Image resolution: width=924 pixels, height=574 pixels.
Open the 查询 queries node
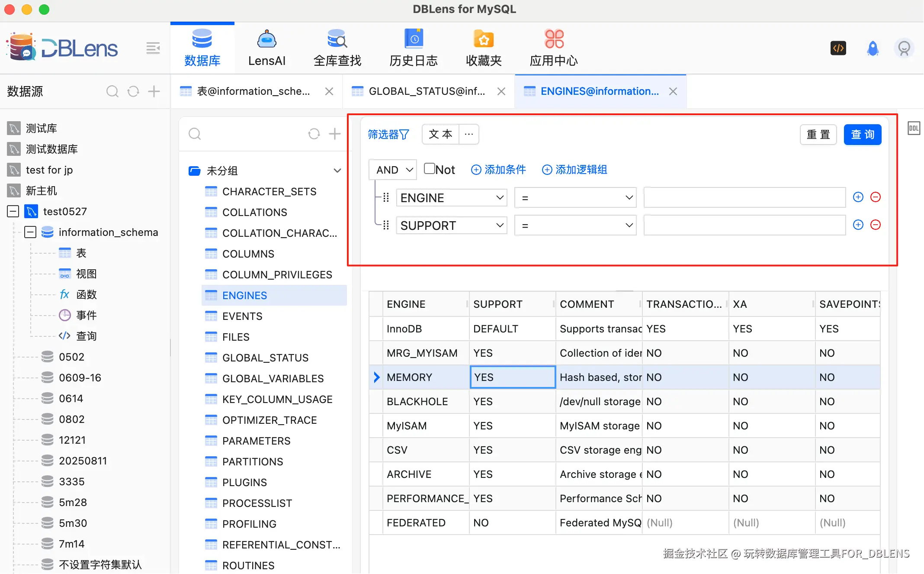point(86,336)
